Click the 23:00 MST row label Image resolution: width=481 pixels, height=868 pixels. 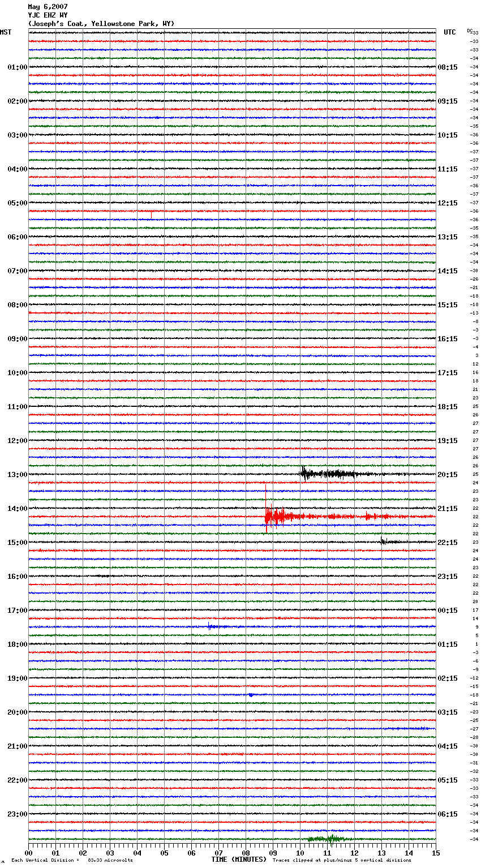[x=18, y=814]
